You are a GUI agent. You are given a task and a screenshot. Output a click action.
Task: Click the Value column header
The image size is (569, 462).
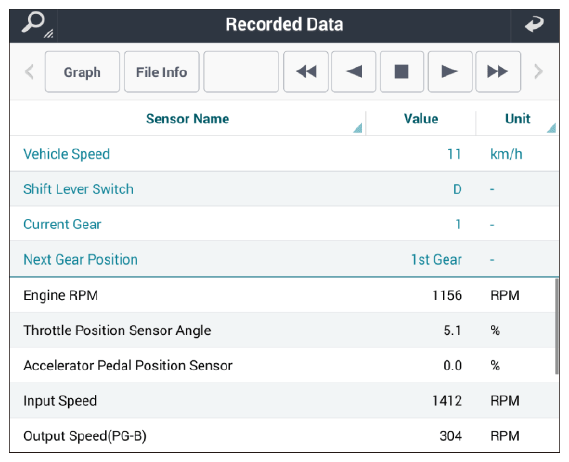[421, 119]
